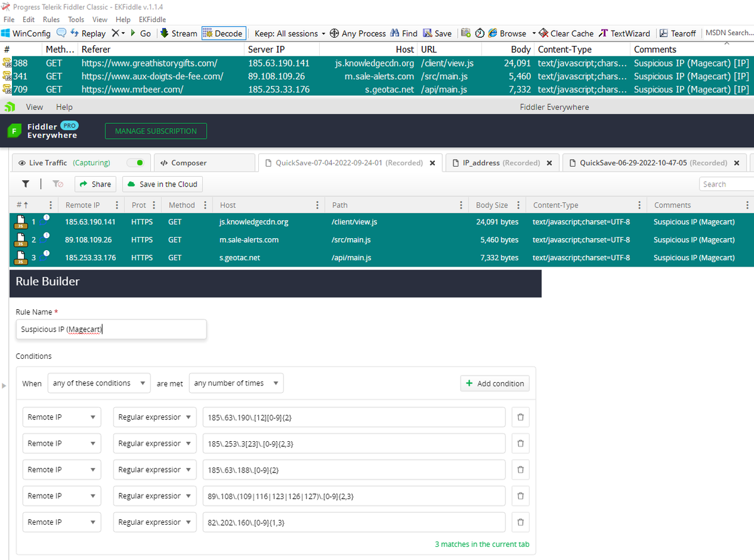
Task: Open the Tools menu in Fiddler Classic
Action: [76, 19]
